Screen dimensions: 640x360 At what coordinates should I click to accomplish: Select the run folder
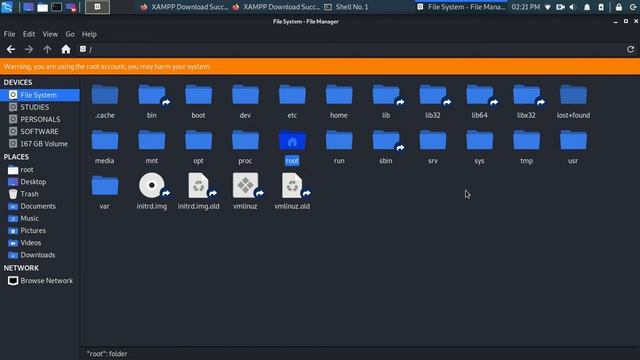coord(339,140)
